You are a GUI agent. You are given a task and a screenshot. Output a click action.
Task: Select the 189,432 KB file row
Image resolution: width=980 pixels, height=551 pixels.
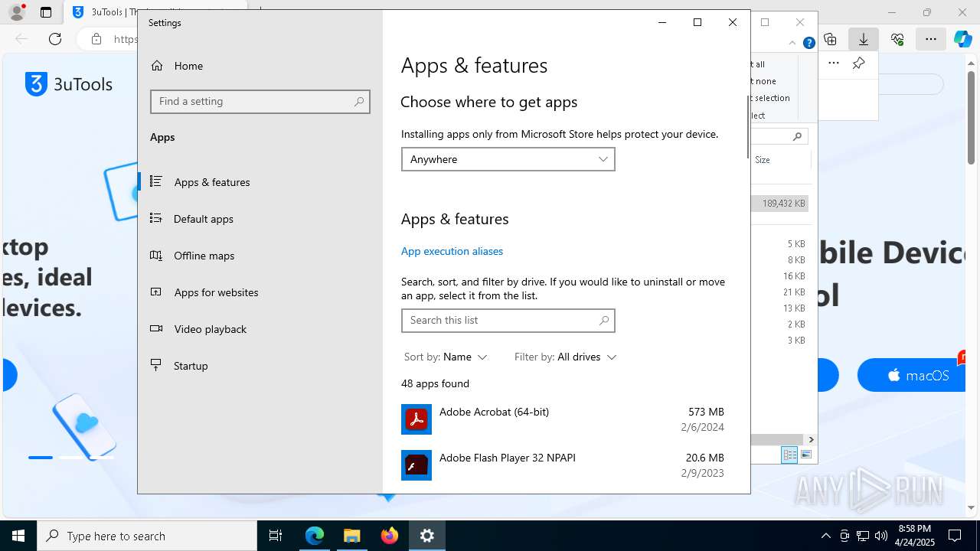click(x=779, y=204)
